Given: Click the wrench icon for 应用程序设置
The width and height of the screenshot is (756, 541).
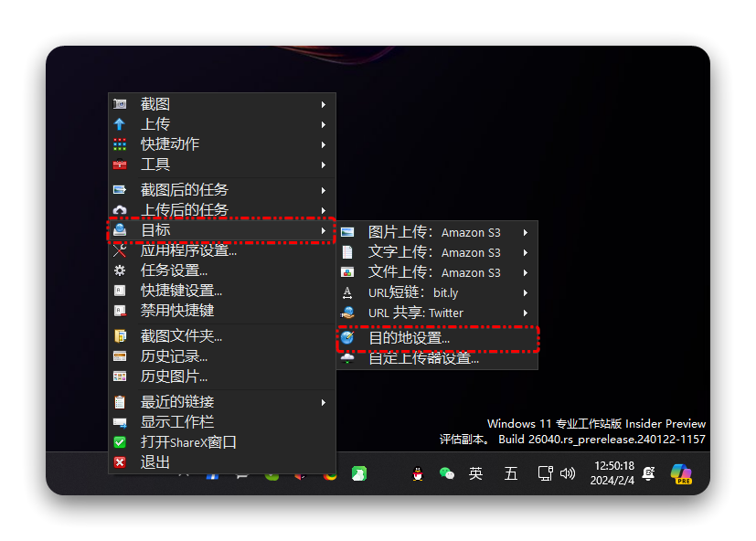Looking at the screenshot, I should coord(120,250).
